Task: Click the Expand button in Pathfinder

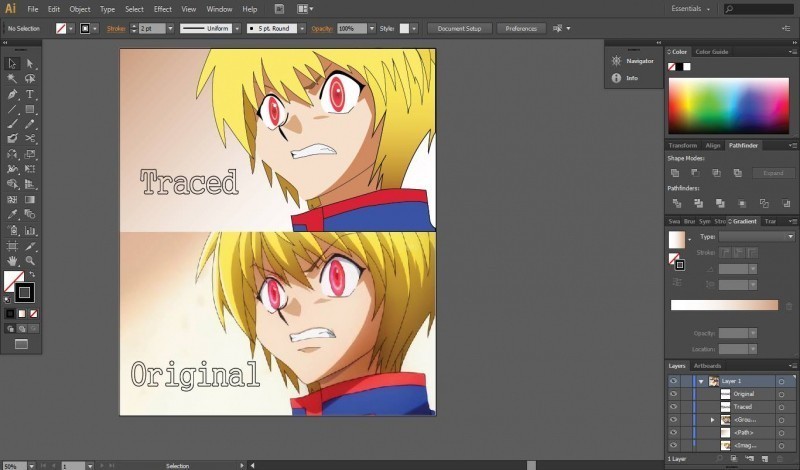Action: pyautogui.click(x=773, y=173)
